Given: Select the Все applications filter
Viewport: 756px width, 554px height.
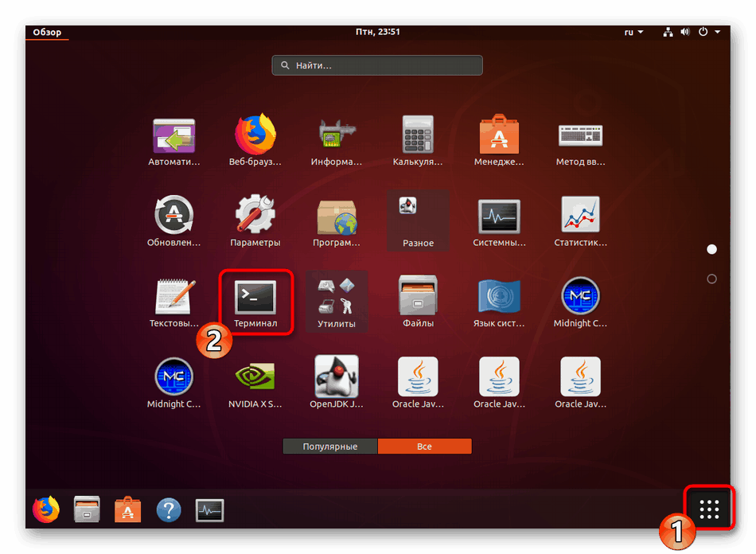Looking at the screenshot, I should [x=424, y=446].
